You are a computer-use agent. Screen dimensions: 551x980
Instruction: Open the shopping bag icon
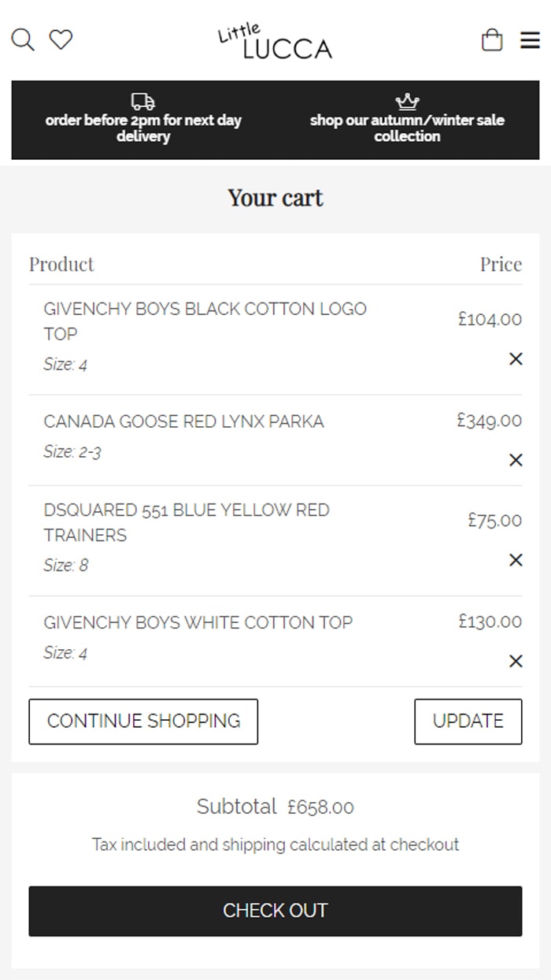point(492,39)
